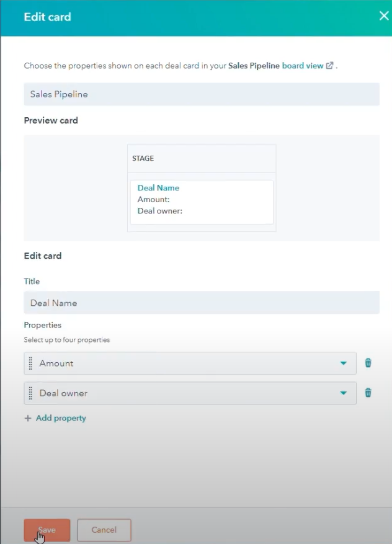
Task: Remove Deal owner using its trash icon
Action: click(x=368, y=393)
